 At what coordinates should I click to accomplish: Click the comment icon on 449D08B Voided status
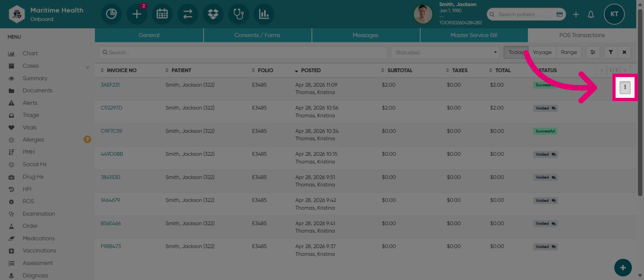coord(553,154)
